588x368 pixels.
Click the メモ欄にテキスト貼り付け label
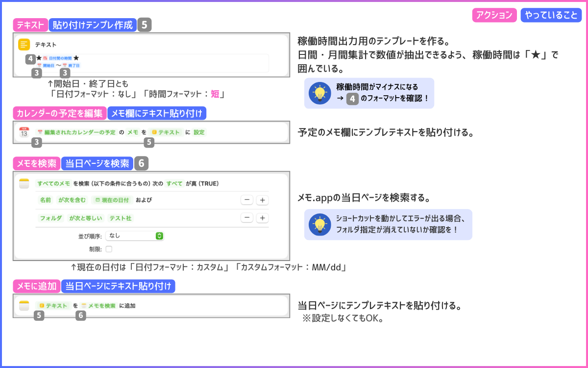(157, 113)
